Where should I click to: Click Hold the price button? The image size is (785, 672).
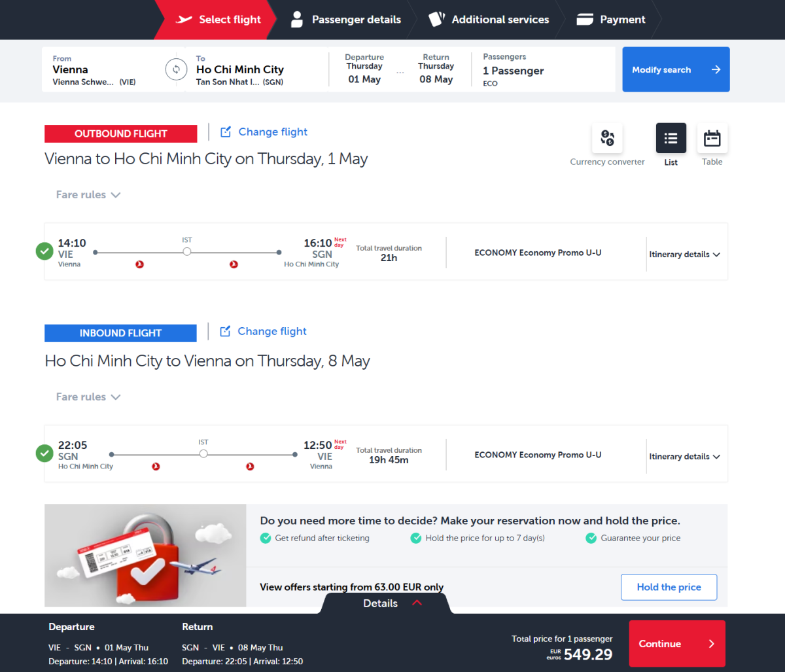669,587
